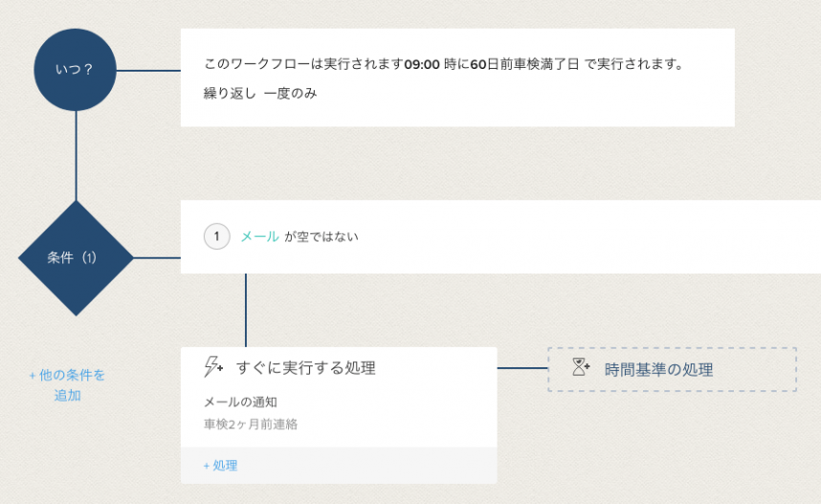
Task: Click the メールの通知 action label
Action: click(240, 403)
